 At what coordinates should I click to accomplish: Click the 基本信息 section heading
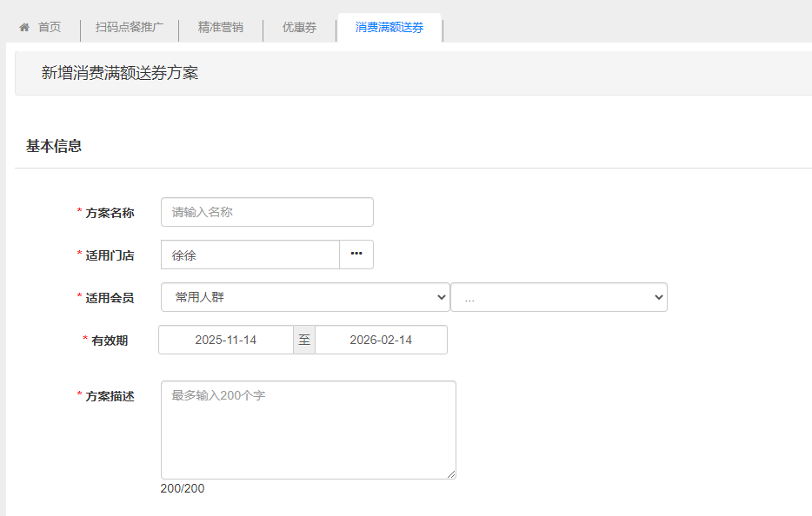click(54, 146)
